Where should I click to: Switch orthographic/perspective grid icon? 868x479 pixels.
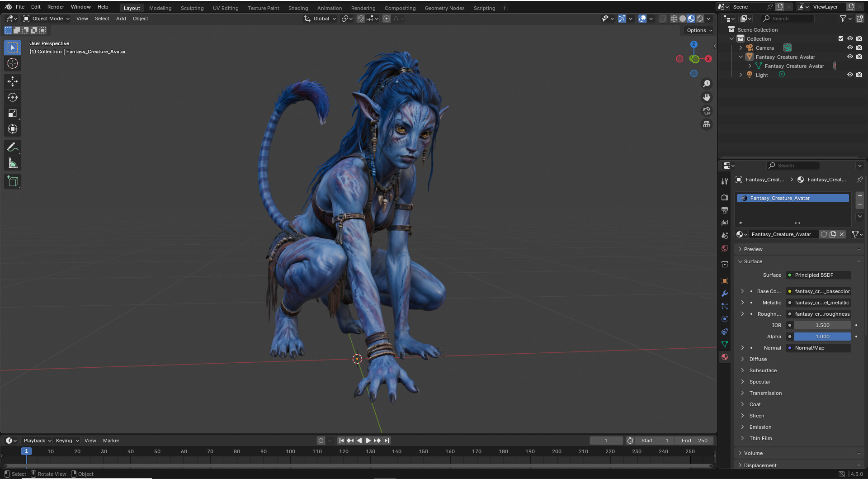707,124
